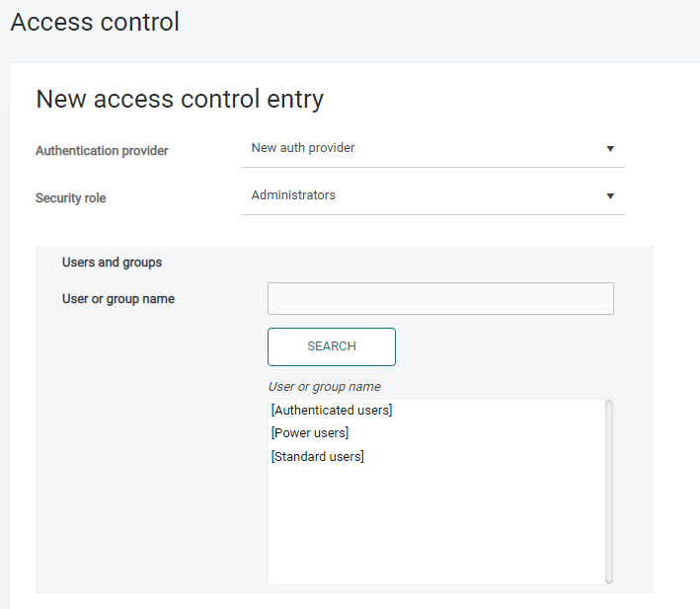Select [Power users] in the results list

coord(310,433)
